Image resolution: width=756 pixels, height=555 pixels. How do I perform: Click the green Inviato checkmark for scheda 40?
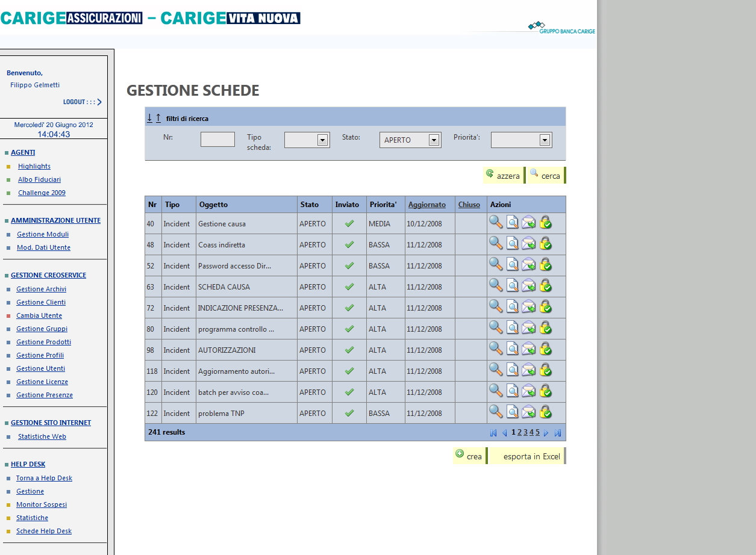[x=349, y=222]
